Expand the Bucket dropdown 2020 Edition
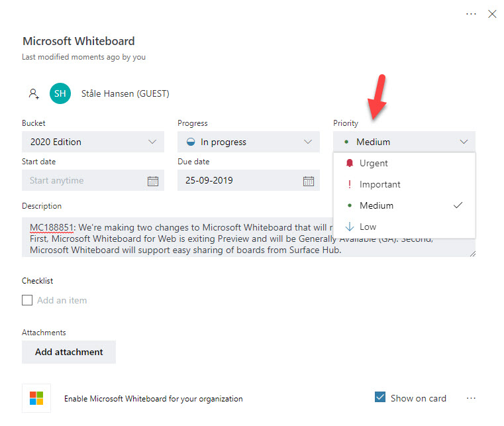The image size is (504, 426). 93,142
